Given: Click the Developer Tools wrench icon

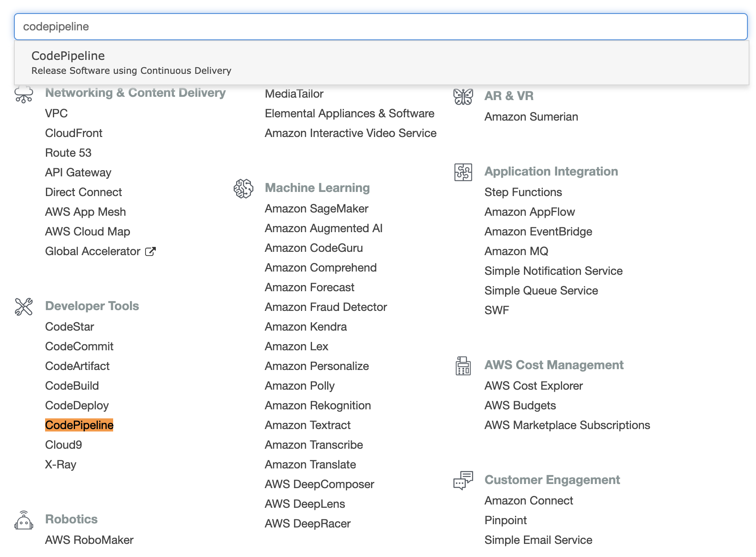Looking at the screenshot, I should [24, 306].
